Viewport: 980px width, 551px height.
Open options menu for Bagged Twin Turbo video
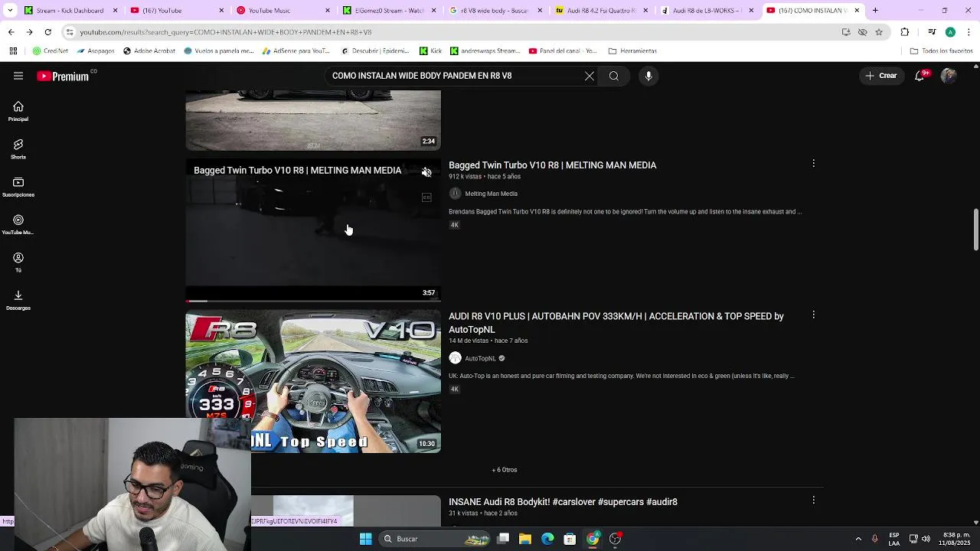(813, 163)
